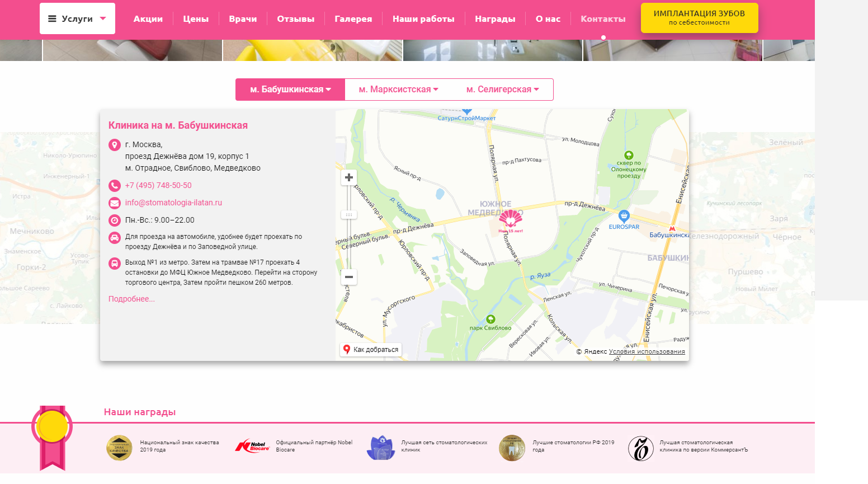This screenshot has width=868, height=484.
Task: Click the Как добраться directions button
Action: tap(371, 350)
